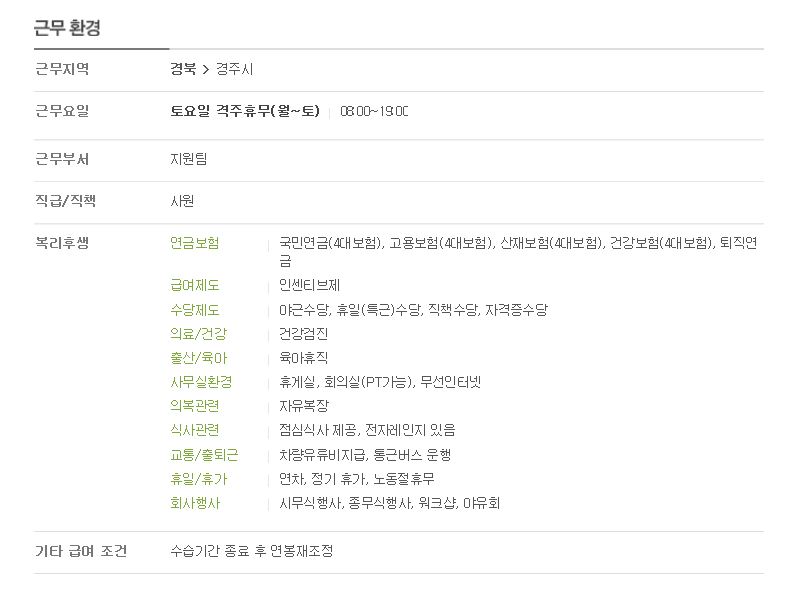Select the 휴일/휴가 benefit category
The image size is (794, 602).
click(198, 479)
